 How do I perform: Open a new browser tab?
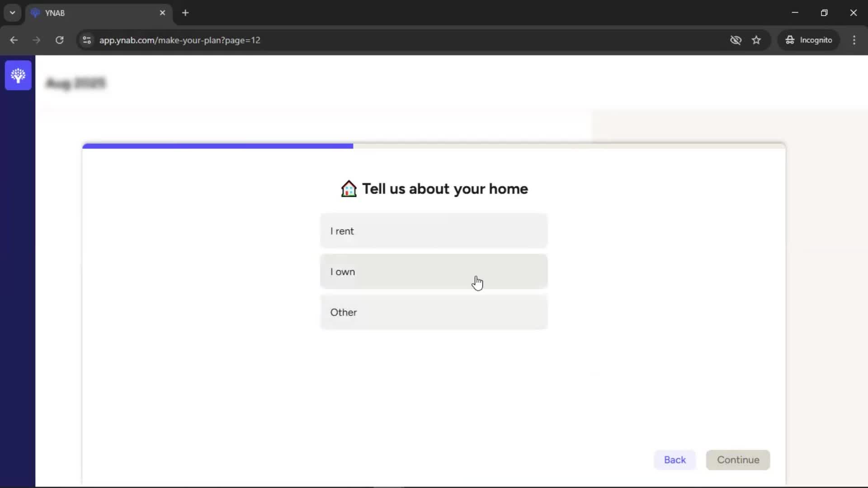[x=185, y=13]
